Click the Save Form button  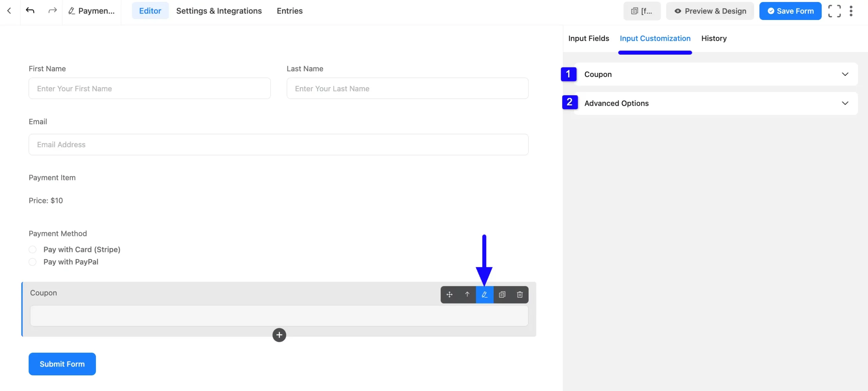coord(790,11)
